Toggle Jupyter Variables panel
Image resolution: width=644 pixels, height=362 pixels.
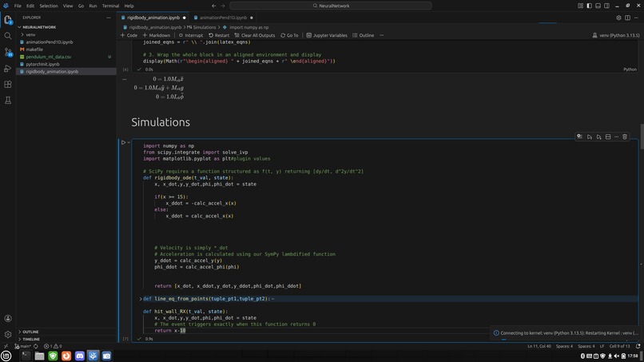coord(327,35)
